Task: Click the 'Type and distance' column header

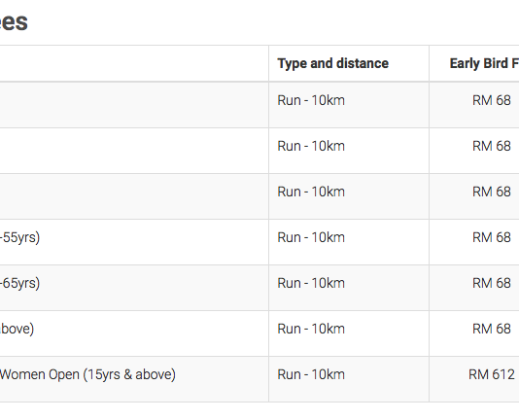Action: coord(332,63)
